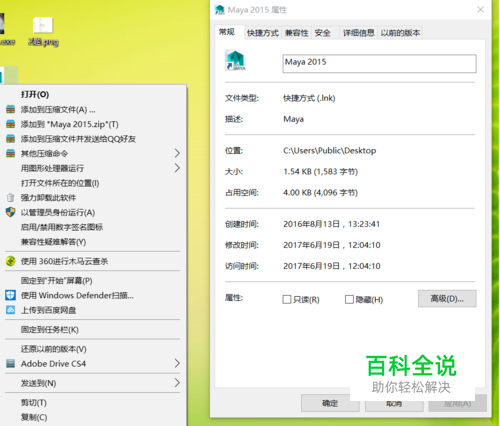Screen dimensions: 500x426
Task: Switch to the 以前的版本 tab
Action: click(400, 33)
